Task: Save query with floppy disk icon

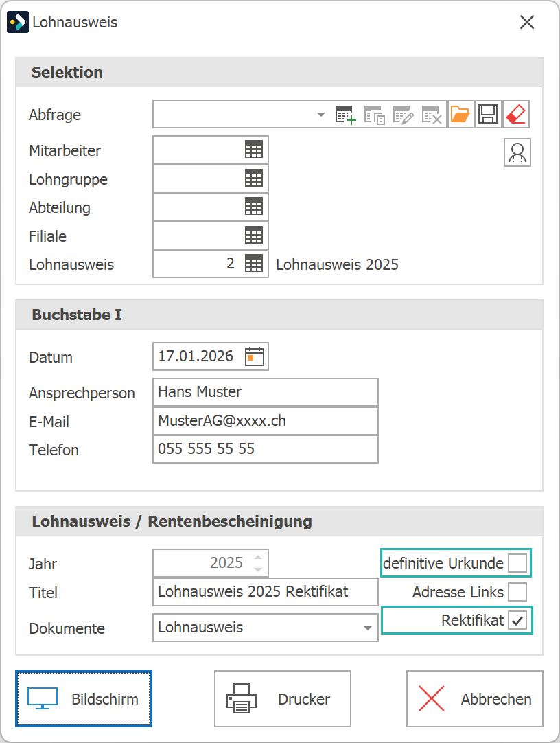Action: pyautogui.click(x=487, y=114)
